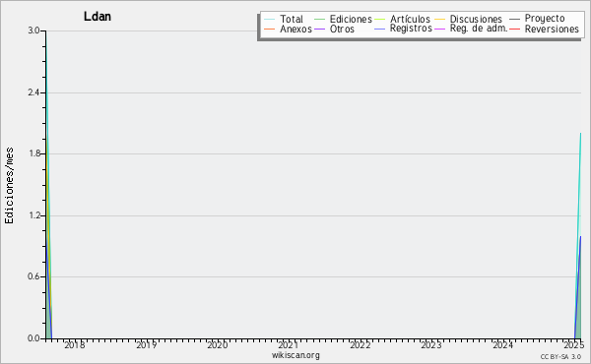591x364 pixels.
Task: Click the wikiscan.org caption text
Action: click(x=295, y=355)
